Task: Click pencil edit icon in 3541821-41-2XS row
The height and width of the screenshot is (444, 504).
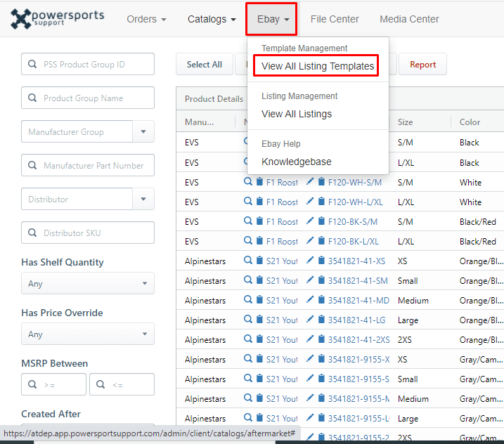Action: coord(310,339)
